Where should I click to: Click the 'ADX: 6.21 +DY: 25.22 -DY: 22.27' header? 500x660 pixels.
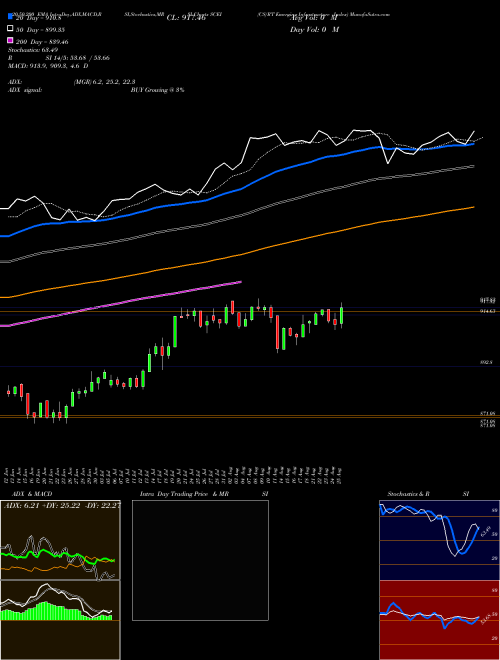[62, 505]
